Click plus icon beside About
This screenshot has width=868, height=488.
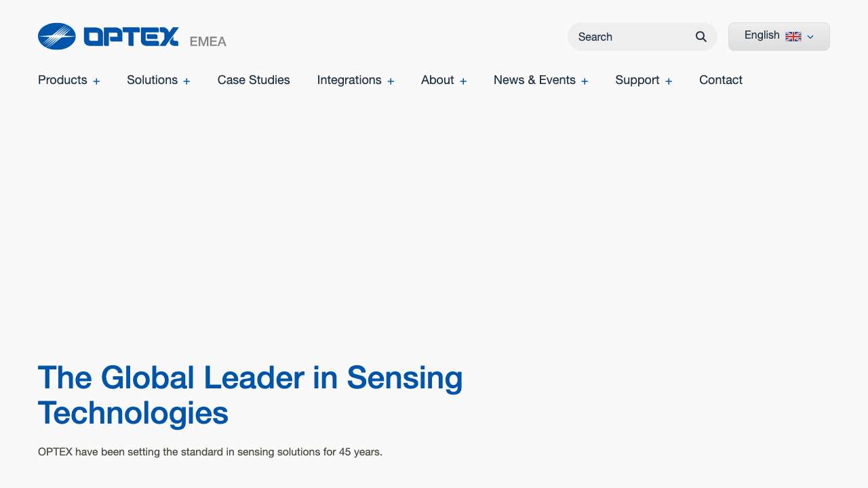(463, 81)
